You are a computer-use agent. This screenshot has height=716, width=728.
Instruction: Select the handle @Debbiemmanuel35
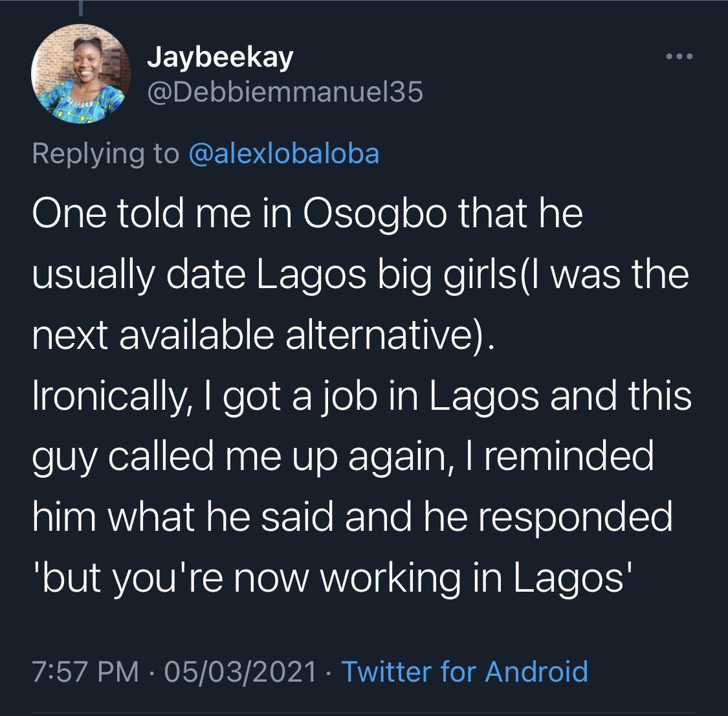coord(283,92)
